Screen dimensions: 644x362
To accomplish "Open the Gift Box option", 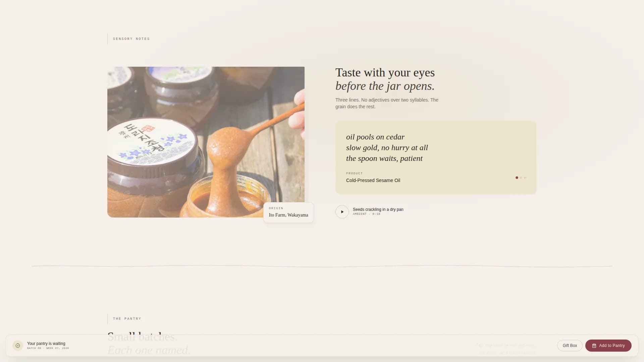I will [x=570, y=346].
